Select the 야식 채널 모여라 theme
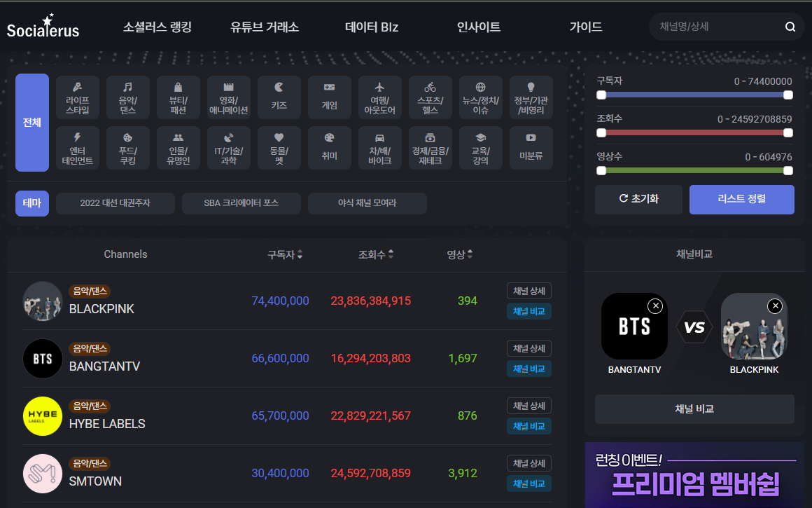The width and height of the screenshot is (812, 508). 367,203
